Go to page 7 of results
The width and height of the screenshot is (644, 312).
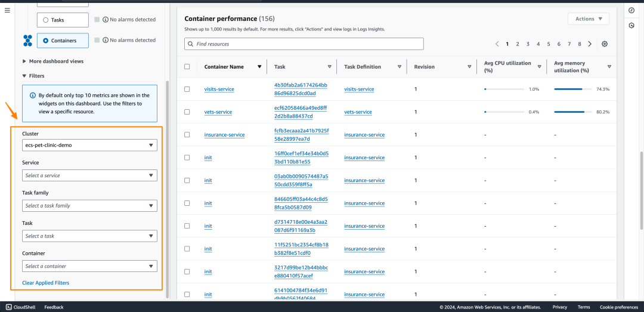pos(569,44)
